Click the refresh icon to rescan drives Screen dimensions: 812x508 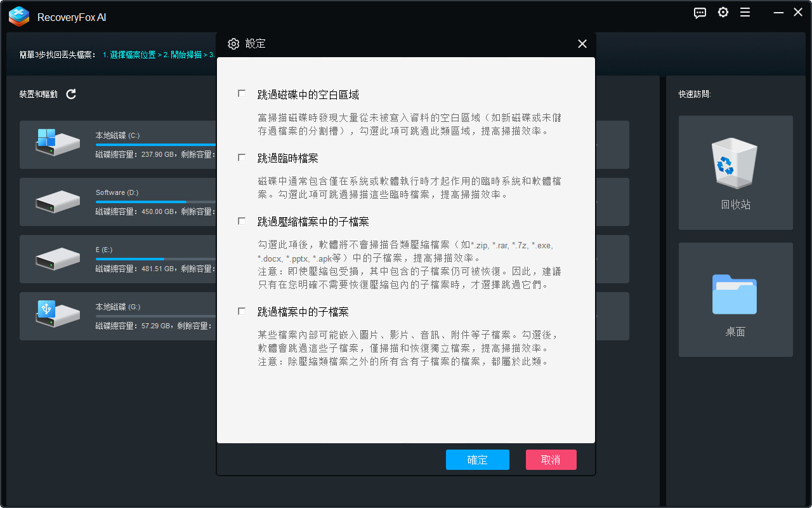70,94
